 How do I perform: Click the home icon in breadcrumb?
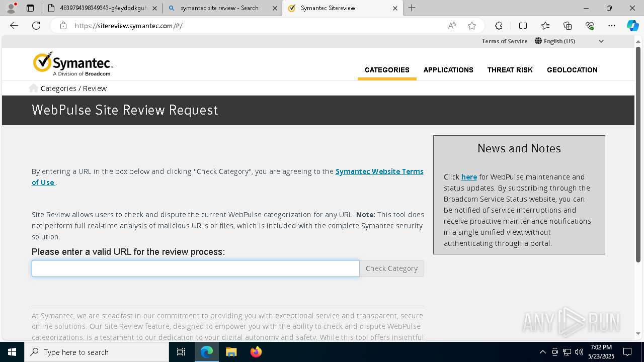33,88
